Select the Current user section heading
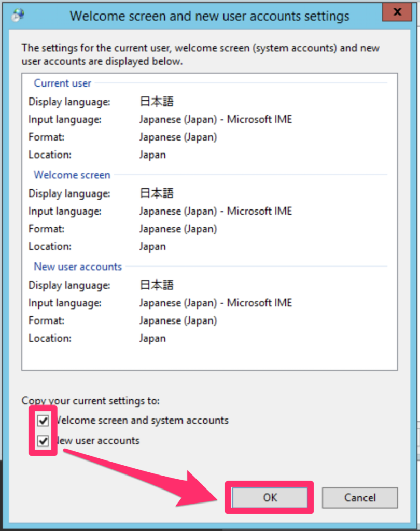 tap(62, 83)
